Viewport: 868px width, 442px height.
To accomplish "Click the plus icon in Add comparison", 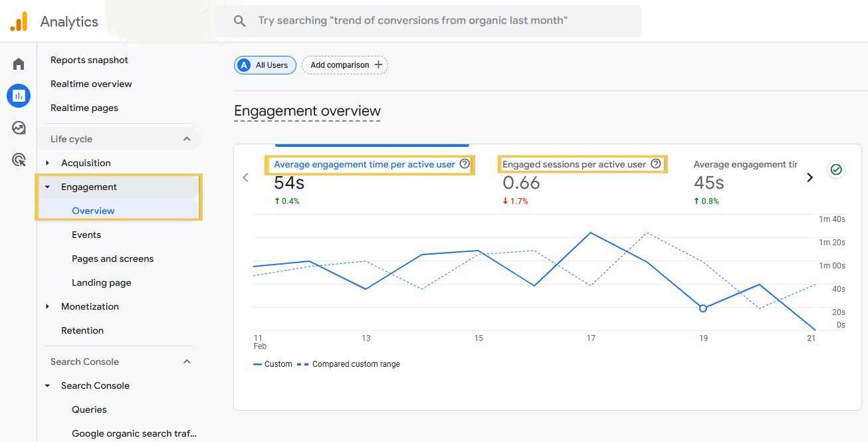I will [x=378, y=65].
